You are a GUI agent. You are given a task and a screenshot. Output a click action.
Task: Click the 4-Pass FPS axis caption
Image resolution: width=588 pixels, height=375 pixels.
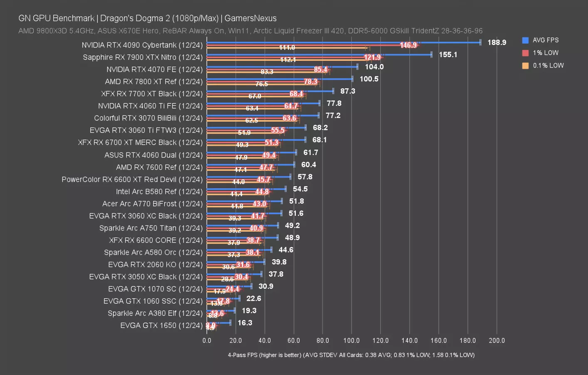(351, 355)
